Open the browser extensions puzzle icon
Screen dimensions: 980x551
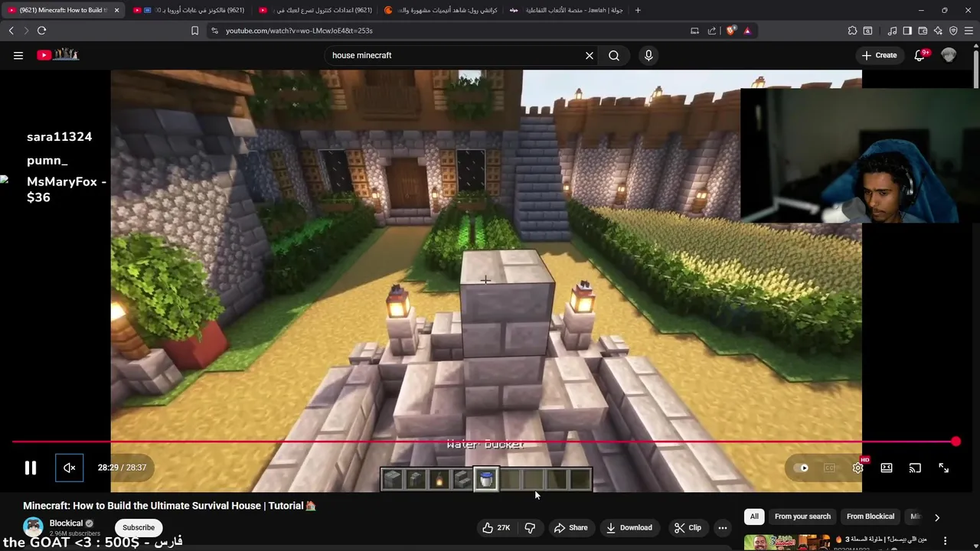852,31
